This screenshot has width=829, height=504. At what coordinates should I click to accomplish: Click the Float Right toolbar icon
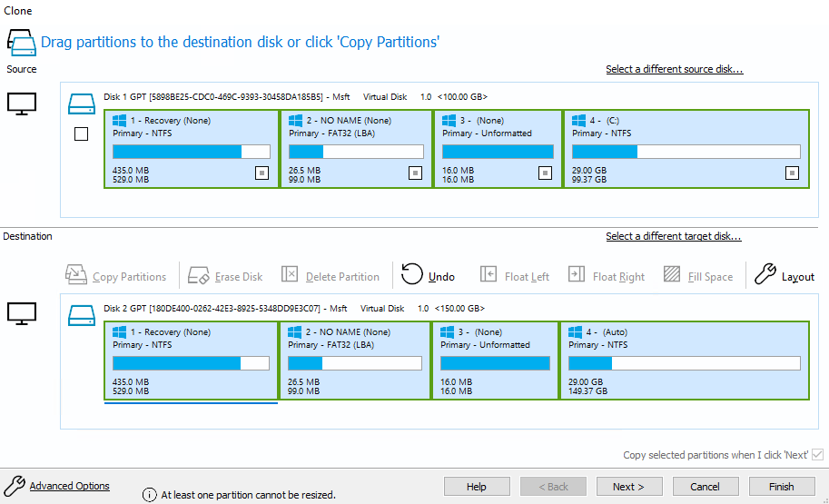point(577,274)
